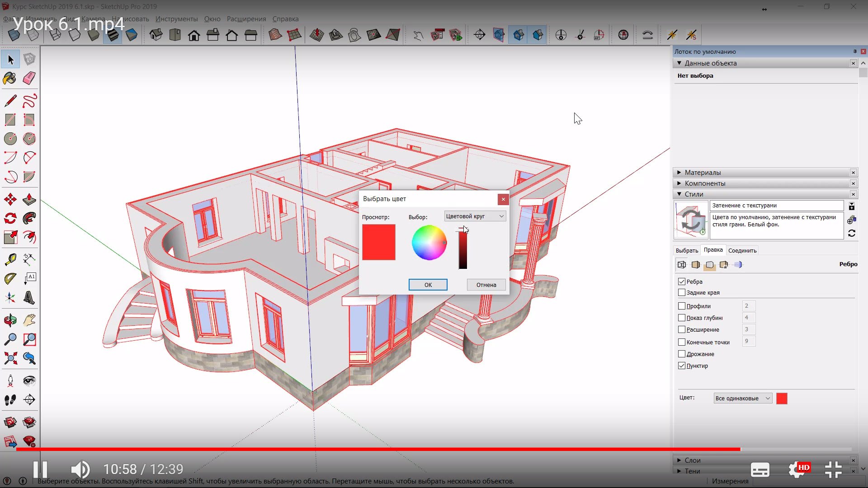The image size is (868, 488).
Task: Switch to Front view icon
Action: coord(194,35)
